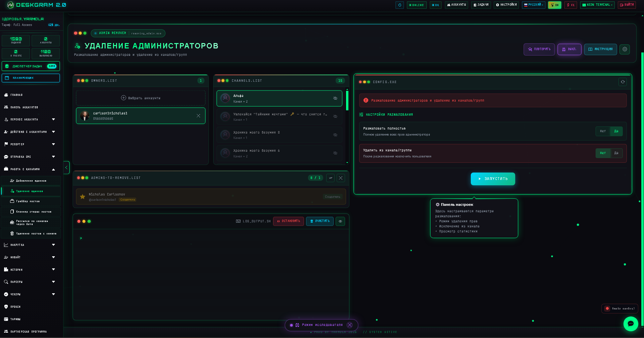This screenshot has height=338, width=644.
Task: Set Разжаловать полностью to Нет
Action: [x=603, y=131]
